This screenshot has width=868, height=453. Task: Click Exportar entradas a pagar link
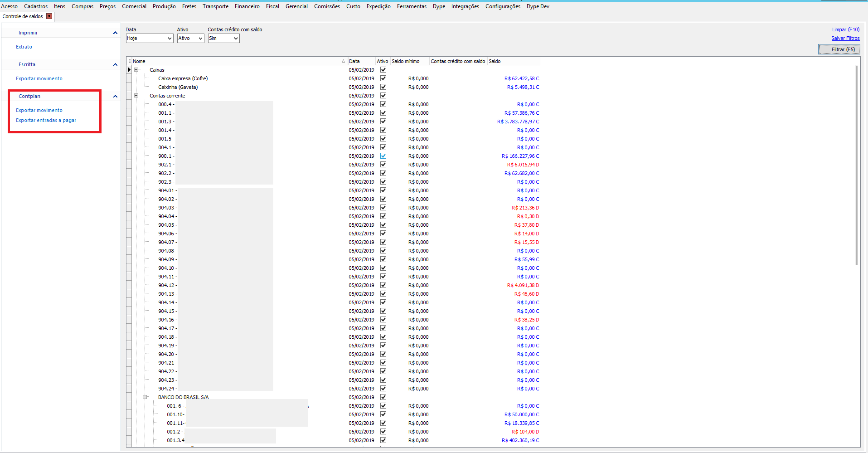pyautogui.click(x=46, y=120)
